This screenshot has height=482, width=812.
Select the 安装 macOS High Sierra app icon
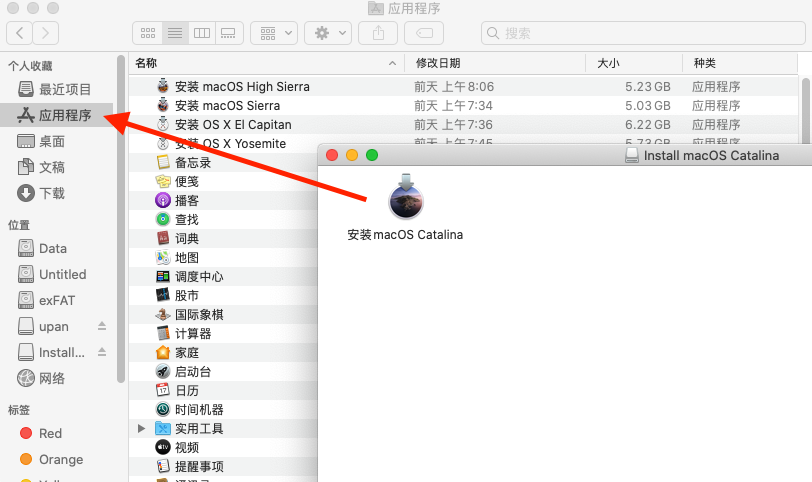click(x=163, y=85)
